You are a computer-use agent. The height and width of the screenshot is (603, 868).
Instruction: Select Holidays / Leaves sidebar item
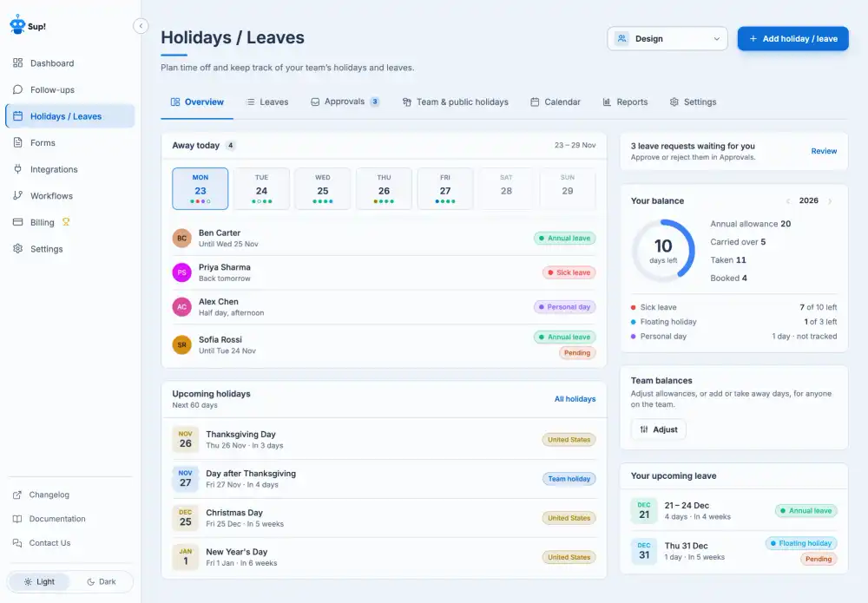coord(69,116)
